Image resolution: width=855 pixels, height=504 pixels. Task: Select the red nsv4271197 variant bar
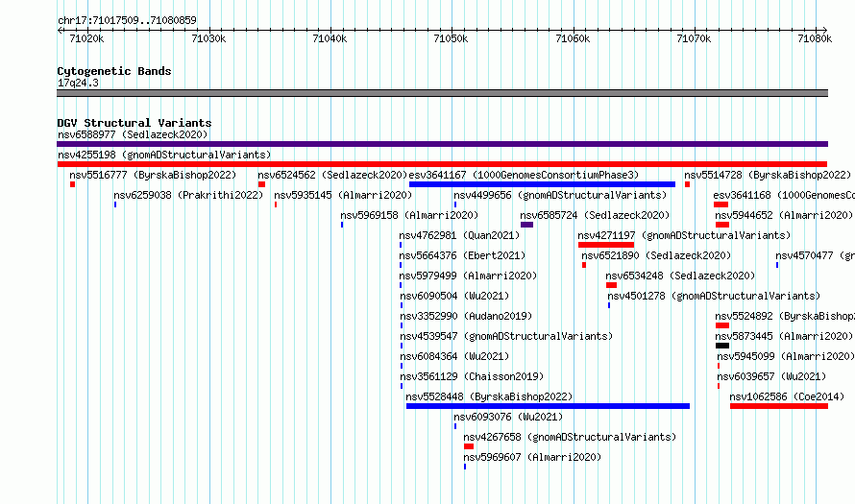click(606, 245)
